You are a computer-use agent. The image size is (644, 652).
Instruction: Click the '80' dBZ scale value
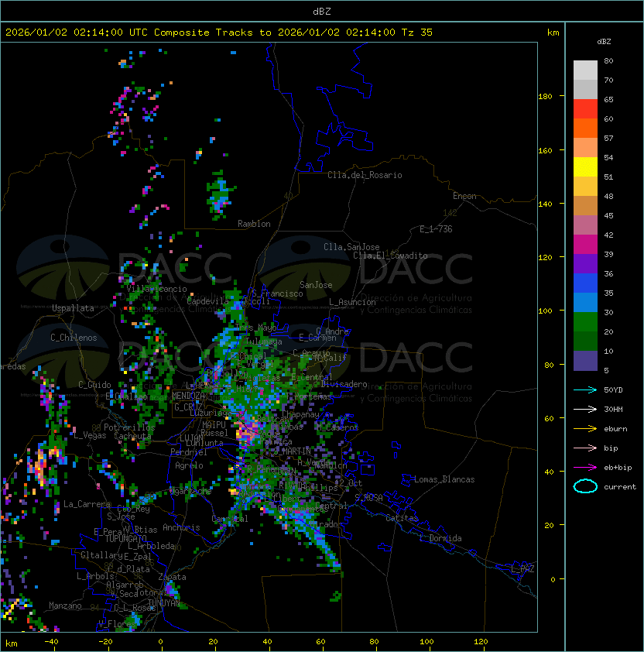608,60
